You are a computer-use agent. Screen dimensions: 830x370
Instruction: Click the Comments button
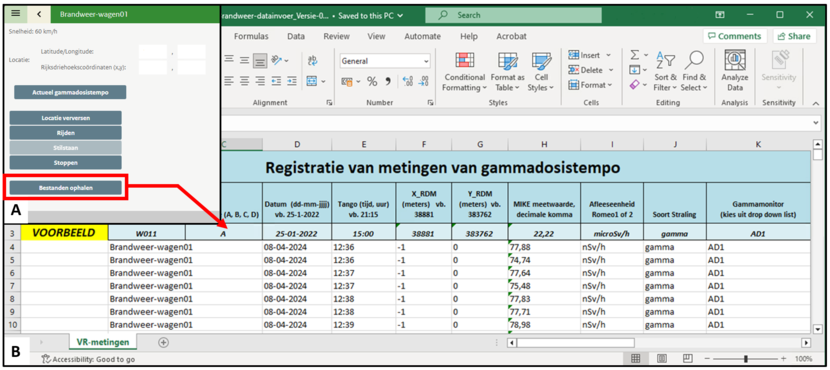[x=735, y=36]
